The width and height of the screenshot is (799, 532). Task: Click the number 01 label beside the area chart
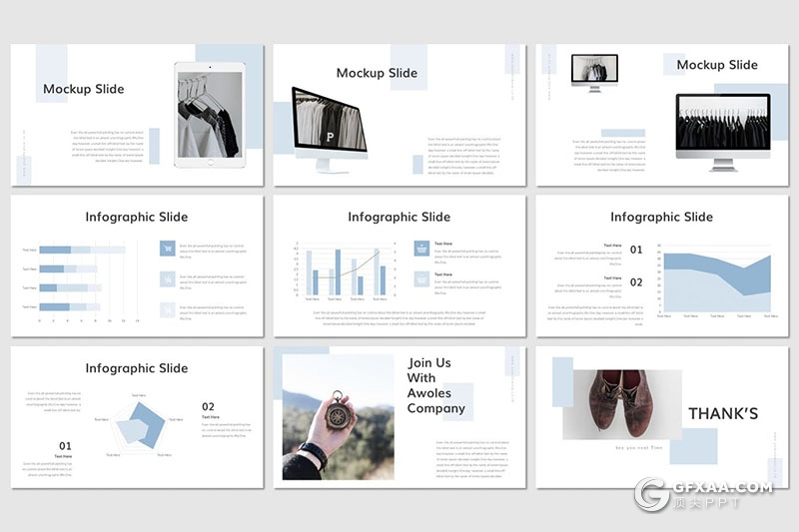(x=636, y=250)
